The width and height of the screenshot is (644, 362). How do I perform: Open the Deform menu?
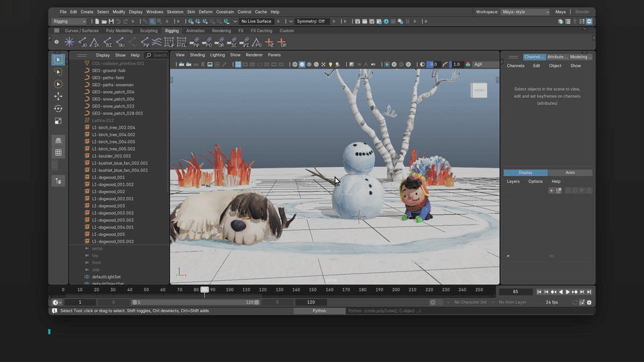pos(205,12)
